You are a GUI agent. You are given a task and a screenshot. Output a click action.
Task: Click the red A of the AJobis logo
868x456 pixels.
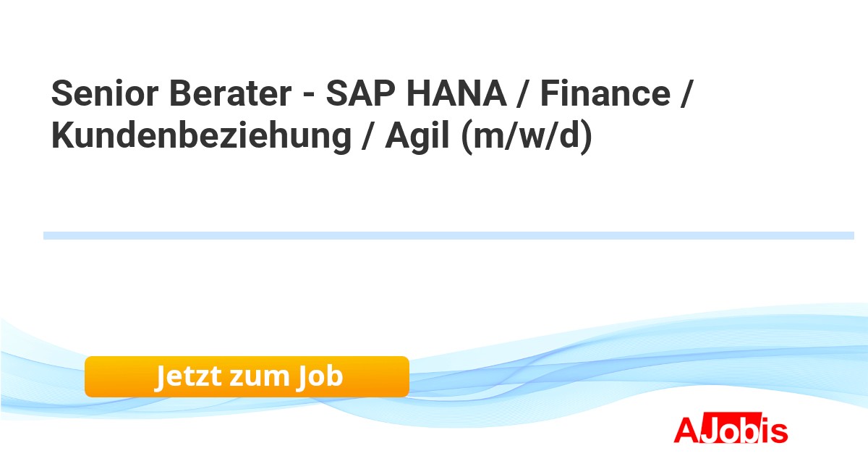click(x=685, y=430)
